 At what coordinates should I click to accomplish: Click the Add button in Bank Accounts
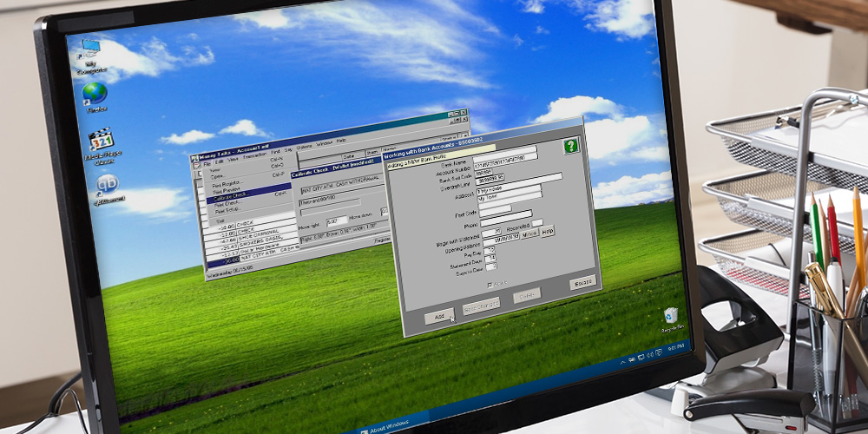coord(439,317)
